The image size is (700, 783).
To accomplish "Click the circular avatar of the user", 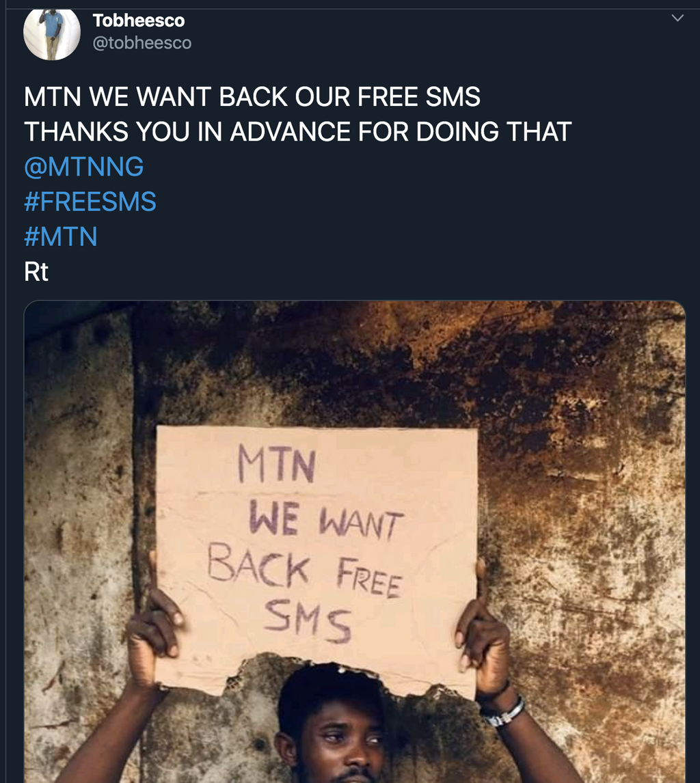I will point(52,31).
